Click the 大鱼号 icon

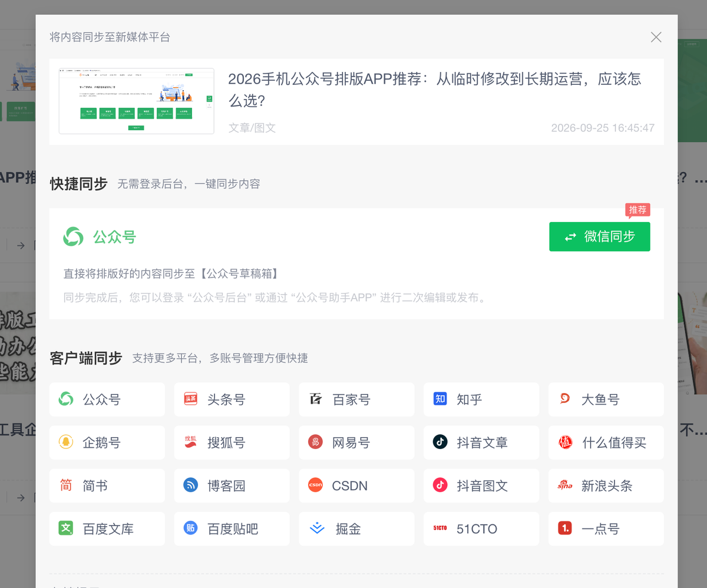pos(565,399)
